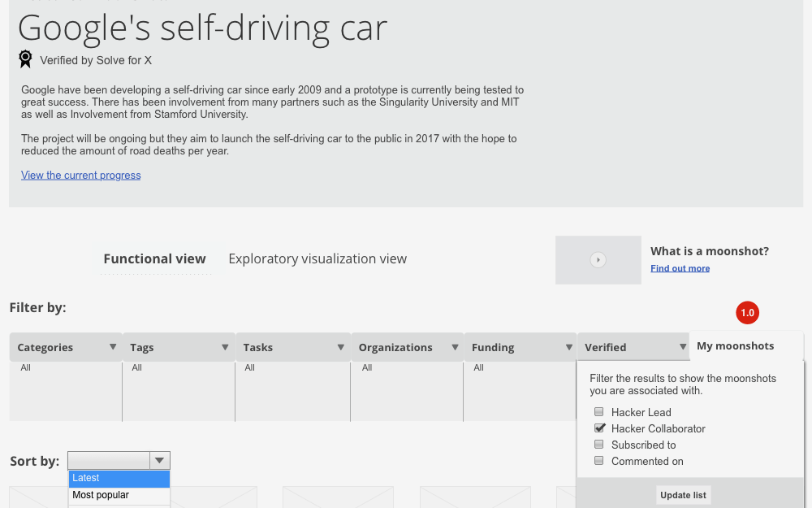Enable the Subscribed to checkbox
Image resolution: width=812 pixels, height=508 pixels.
point(599,445)
